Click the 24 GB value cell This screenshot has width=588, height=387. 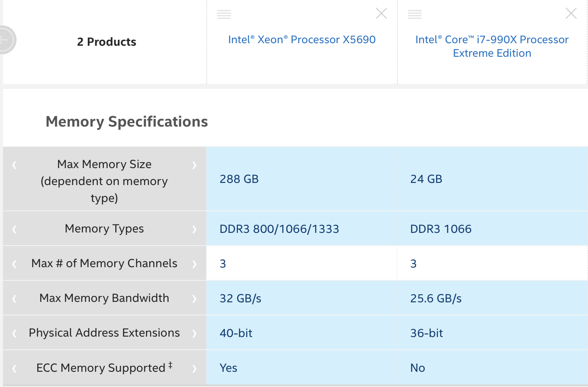[492, 179]
